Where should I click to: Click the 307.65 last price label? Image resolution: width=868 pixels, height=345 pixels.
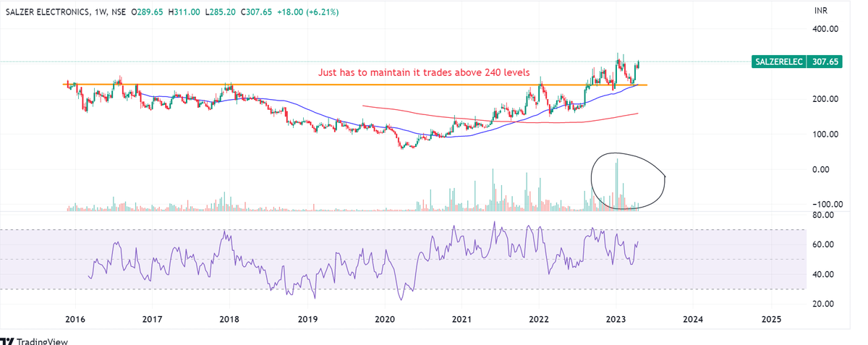coord(824,62)
